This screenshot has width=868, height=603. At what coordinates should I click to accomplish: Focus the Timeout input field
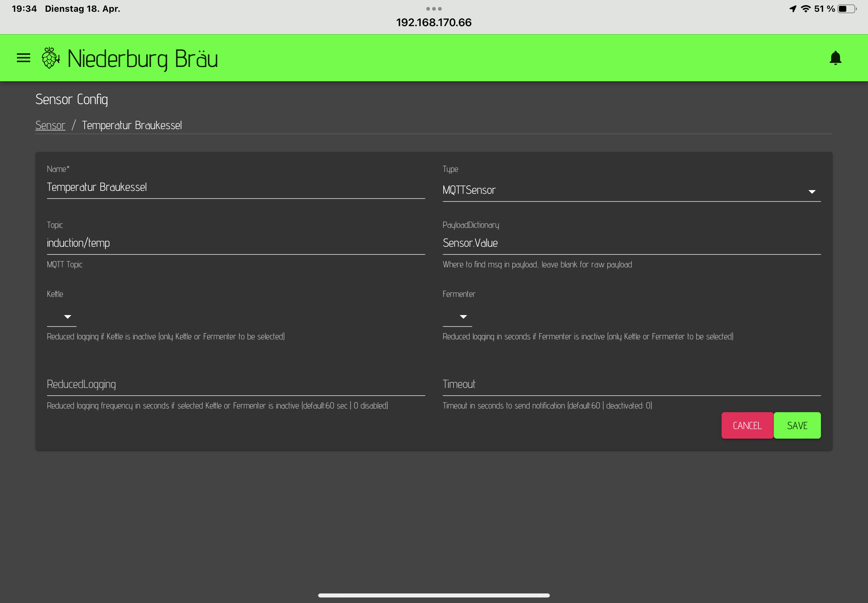coord(631,384)
